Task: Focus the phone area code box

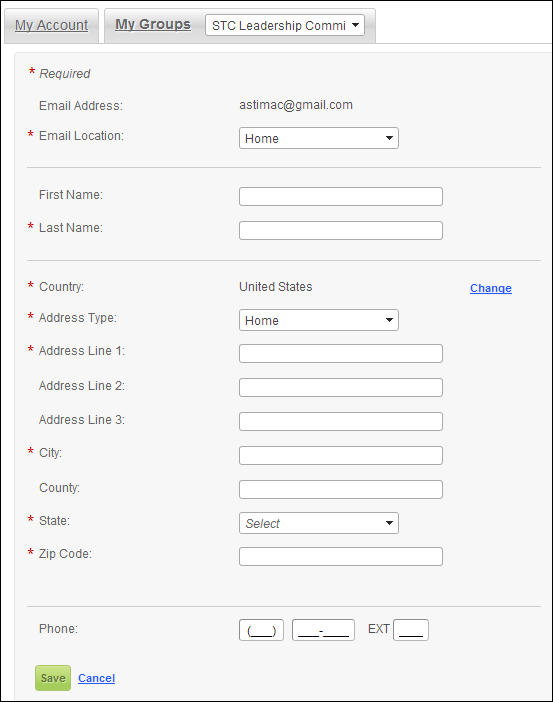Action: pyautogui.click(x=261, y=630)
